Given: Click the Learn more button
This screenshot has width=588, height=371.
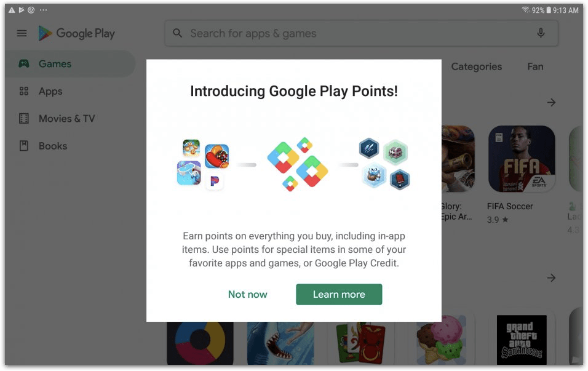Looking at the screenshot, I should point(339,295).
